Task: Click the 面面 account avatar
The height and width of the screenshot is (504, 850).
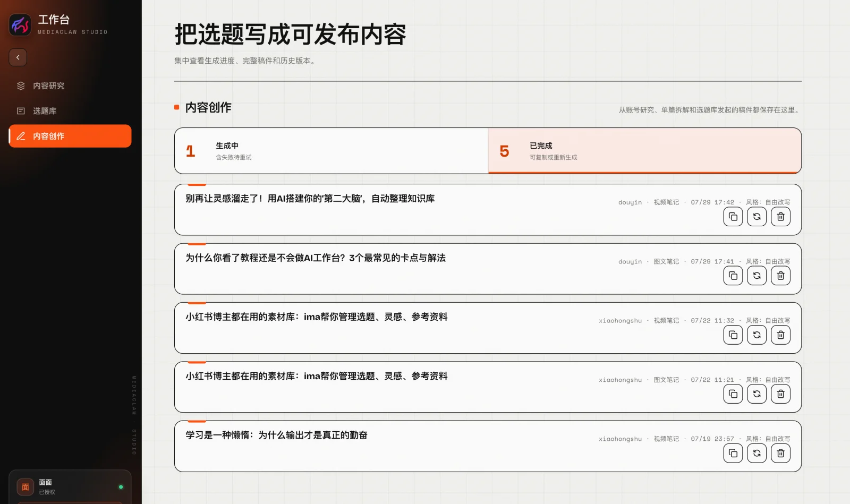Action: [x=25, y=487]
